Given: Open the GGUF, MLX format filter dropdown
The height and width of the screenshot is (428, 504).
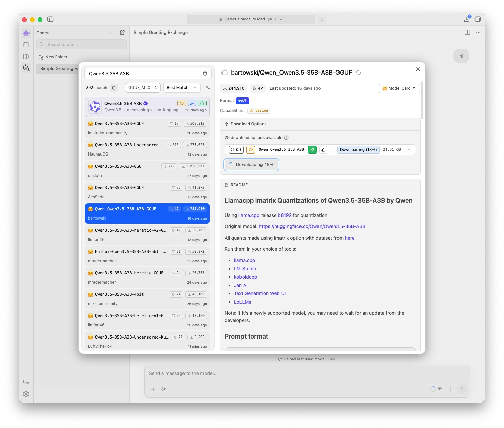Looking at the screenshot, I should pos(142,88).
